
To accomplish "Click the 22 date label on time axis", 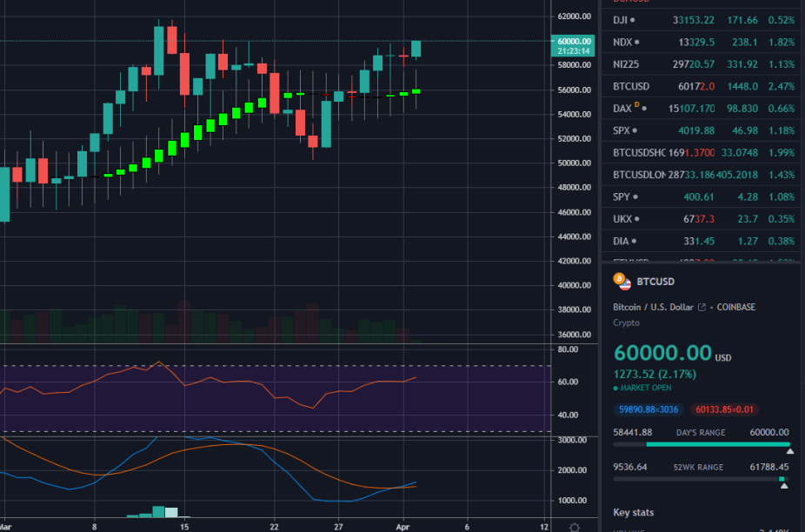I will (274, 527).
